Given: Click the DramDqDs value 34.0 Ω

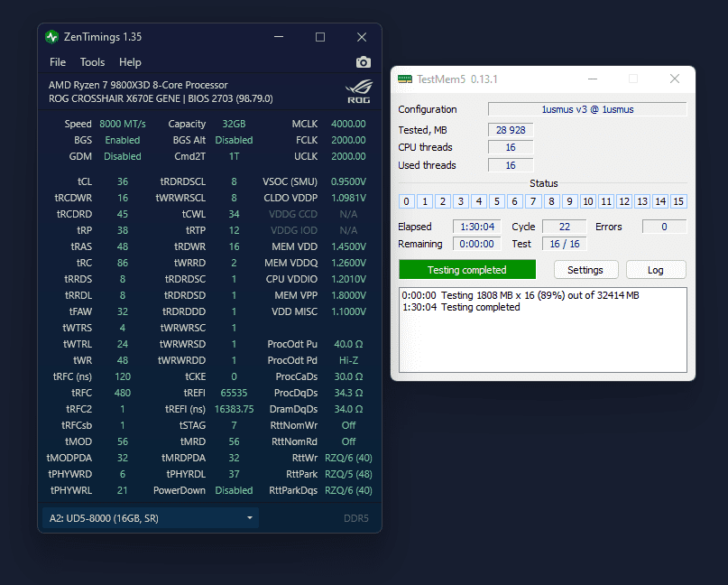Looking at the screenshot, I should [348, 409].
